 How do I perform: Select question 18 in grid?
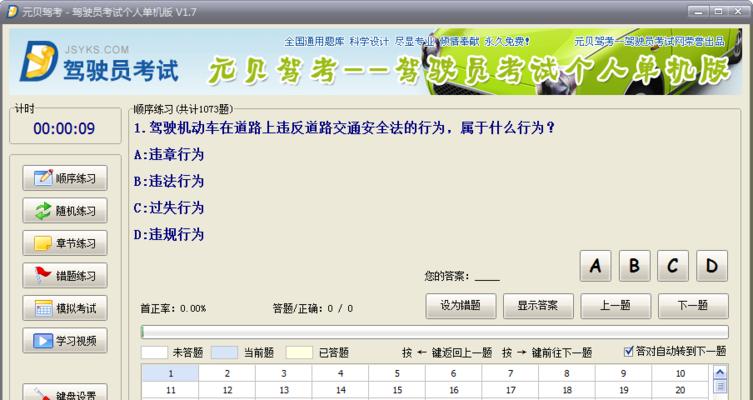click(567, 390)
